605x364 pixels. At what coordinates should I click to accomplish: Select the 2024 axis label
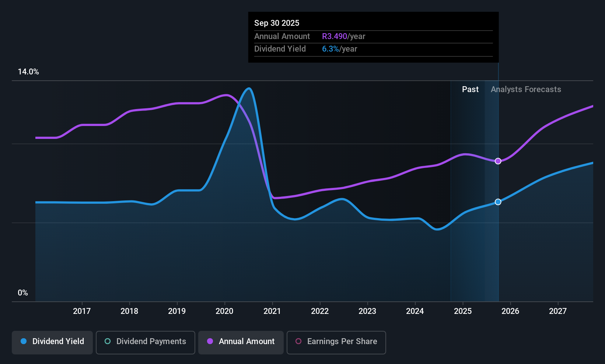(x=415, y=311)
